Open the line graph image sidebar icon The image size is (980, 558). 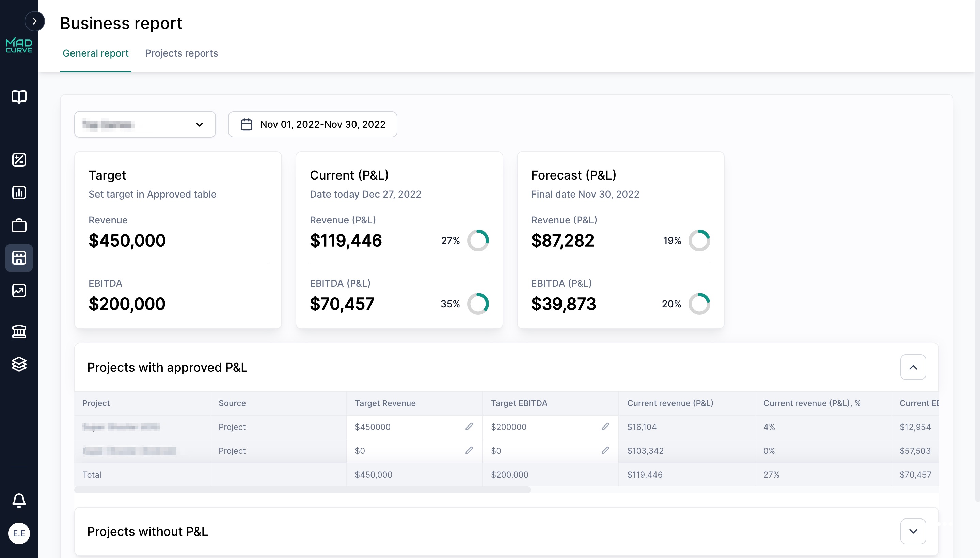pyautogui.click(x=19, y=291)
